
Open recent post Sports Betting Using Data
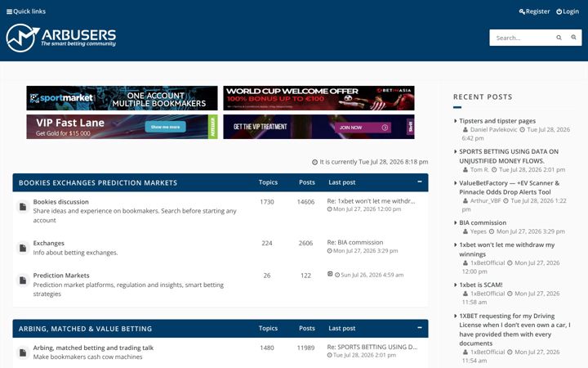click(x=509, y=156)
